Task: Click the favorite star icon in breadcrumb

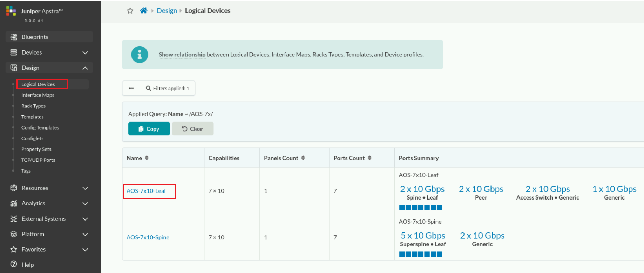Action: click(x=130, y=11)
